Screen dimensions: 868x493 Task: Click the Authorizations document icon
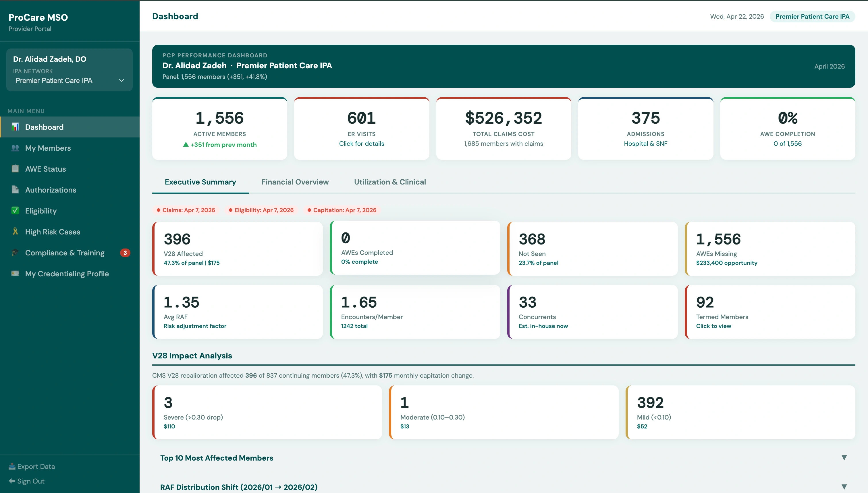[15, 190]
